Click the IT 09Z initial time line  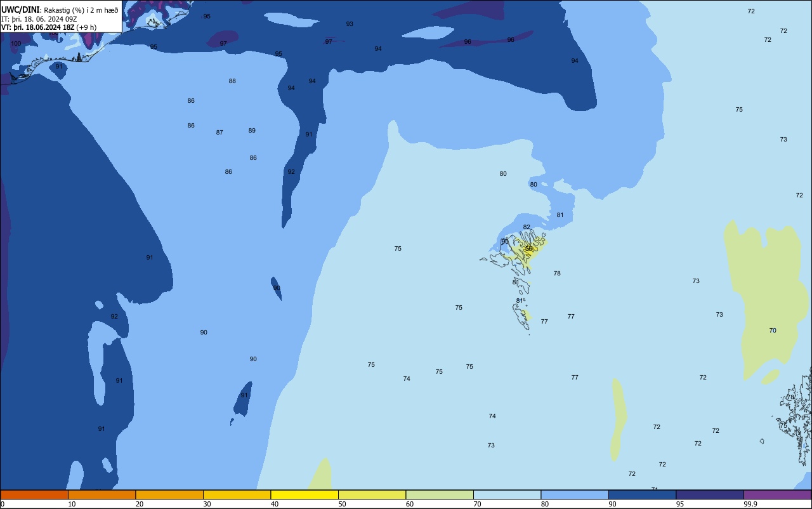pyautogui.click(x=39, y=18)
